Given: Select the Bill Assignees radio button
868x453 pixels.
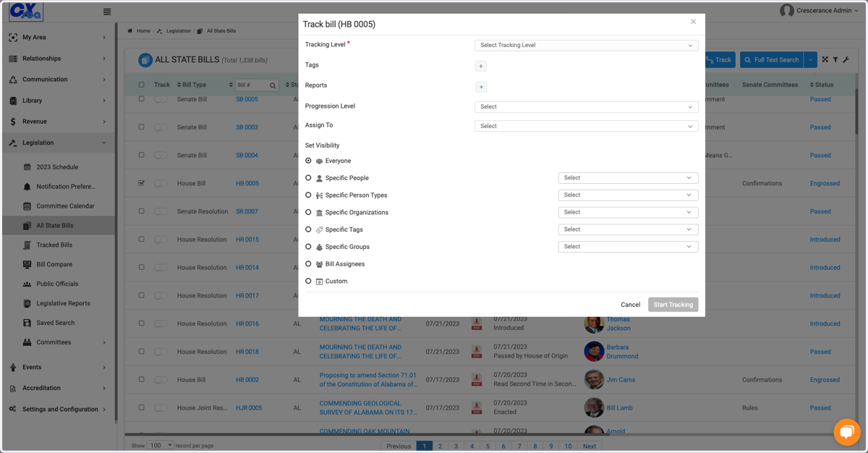Looking at the screenshot, I should pyautogui.click(x=309, y=264).
